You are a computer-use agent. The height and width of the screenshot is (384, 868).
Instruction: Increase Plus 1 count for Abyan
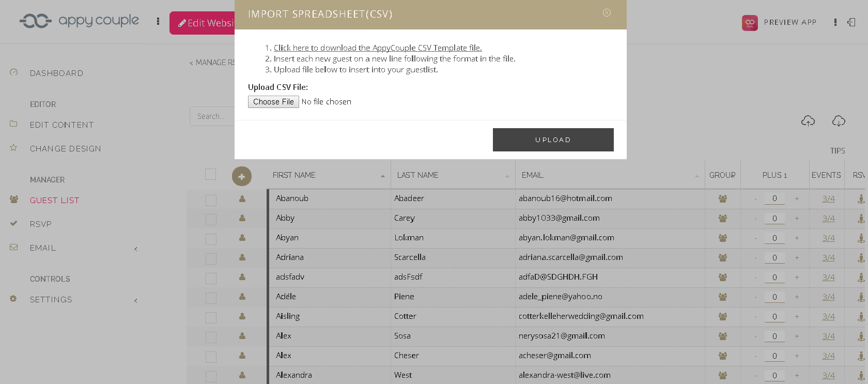[797, 238]
